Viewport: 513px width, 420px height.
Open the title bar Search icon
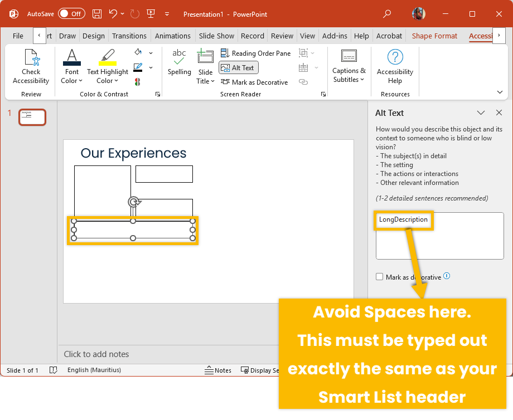pos(387,14)
